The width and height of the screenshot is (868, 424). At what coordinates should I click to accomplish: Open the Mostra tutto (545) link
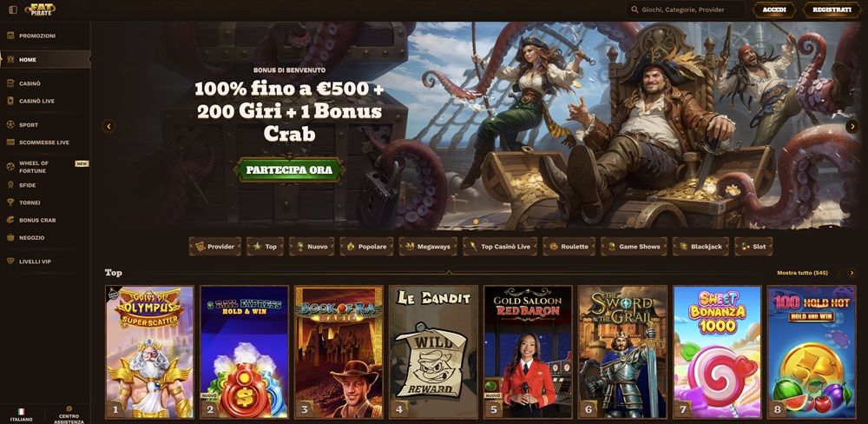pos(802,273)
